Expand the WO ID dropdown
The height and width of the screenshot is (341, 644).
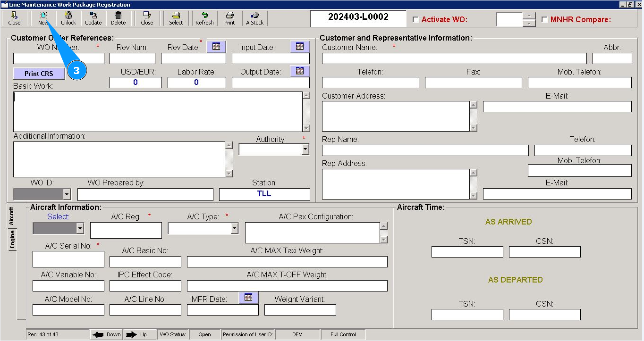(x=67, y=194)
